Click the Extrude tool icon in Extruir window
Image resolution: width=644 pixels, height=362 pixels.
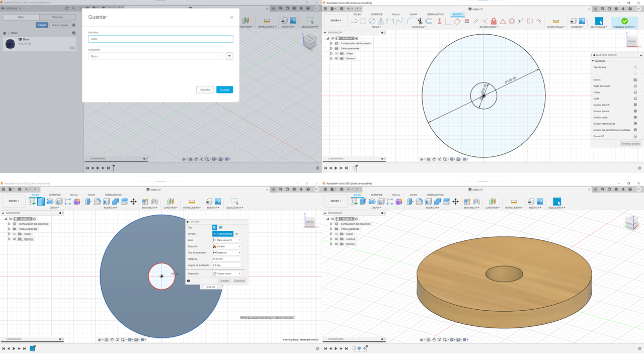point(41,202)
